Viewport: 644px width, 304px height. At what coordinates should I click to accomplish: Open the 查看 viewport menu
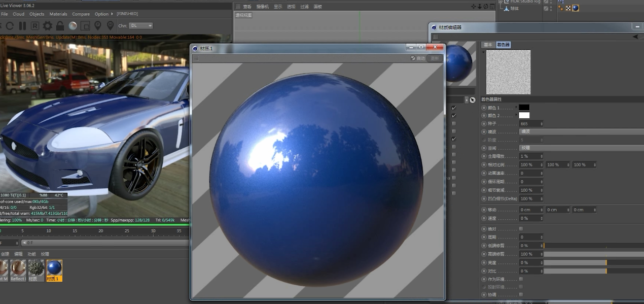(247, 7)
